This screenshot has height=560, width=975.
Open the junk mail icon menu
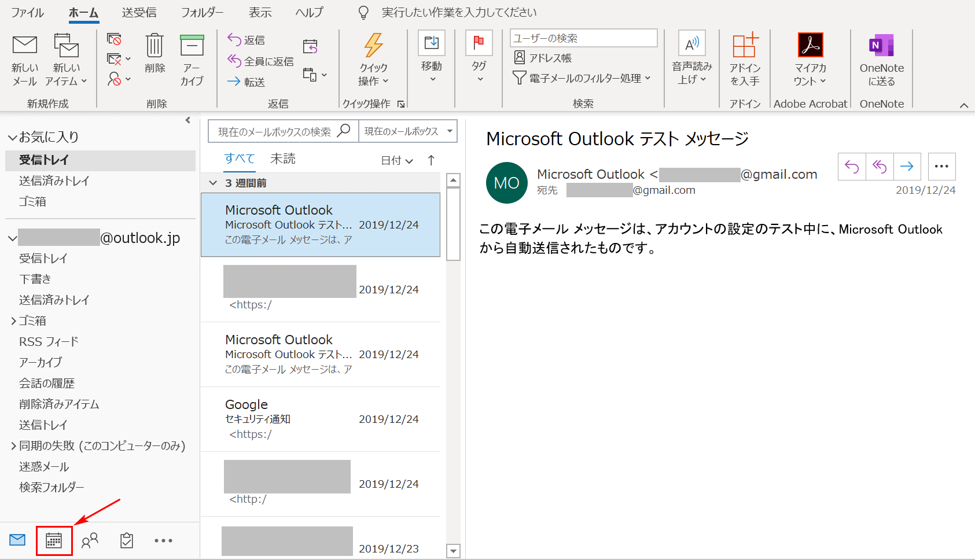(119, 79)
